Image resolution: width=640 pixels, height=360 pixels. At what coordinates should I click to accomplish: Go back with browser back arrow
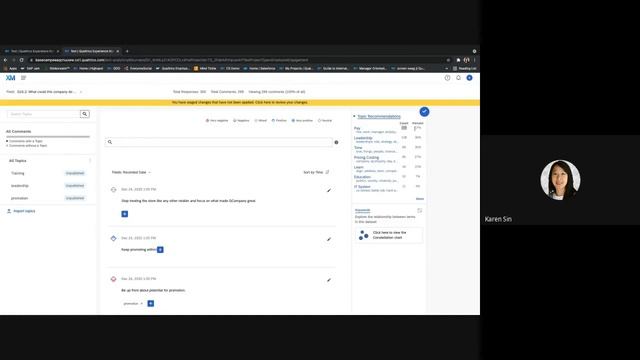pyautogui.click(x=5, y=60)
